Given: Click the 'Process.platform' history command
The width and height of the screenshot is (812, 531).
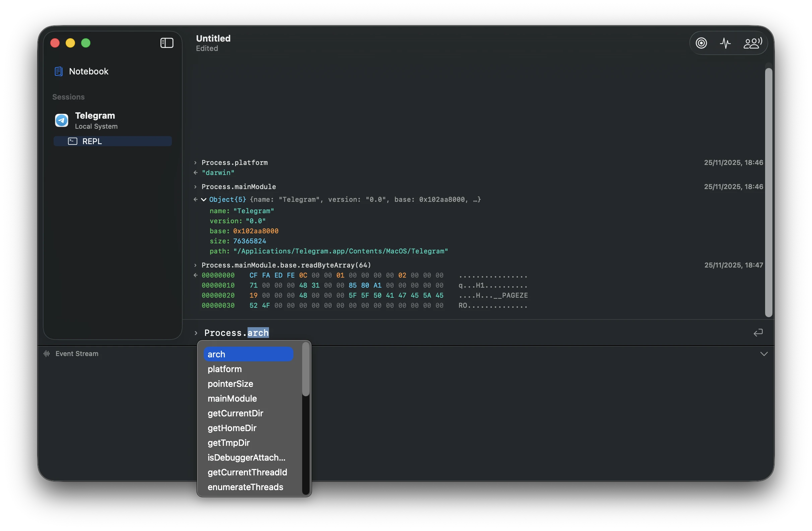Looking at the screenshot, I should (x=235, y=163).
